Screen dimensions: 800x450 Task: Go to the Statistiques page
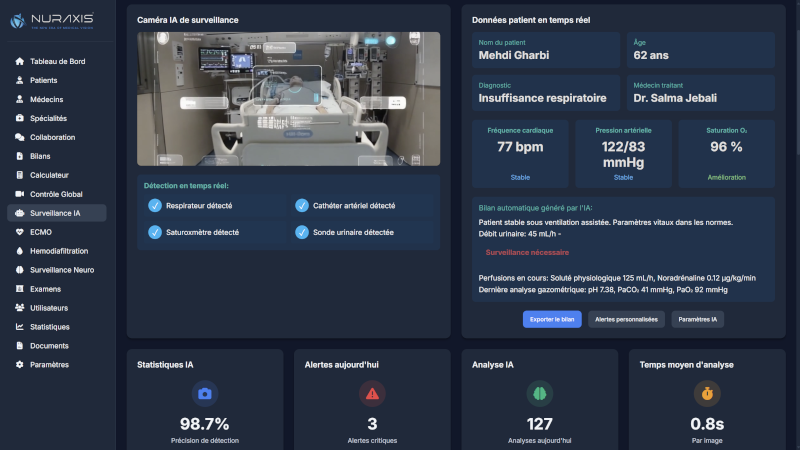coord(49,327)
